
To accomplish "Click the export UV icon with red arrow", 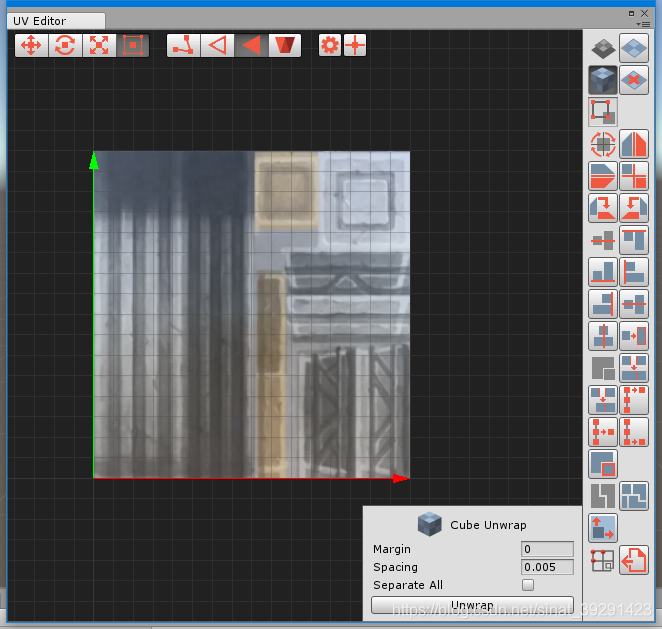I will [634, 560].
